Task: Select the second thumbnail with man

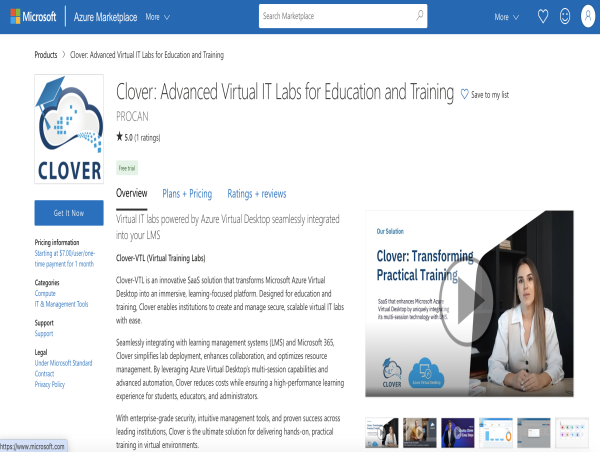Action: point(420,433)
